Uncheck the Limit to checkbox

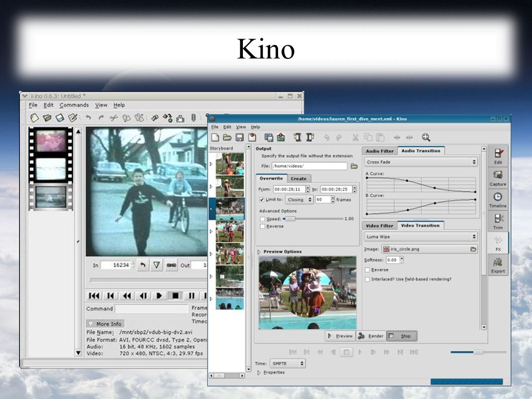pyautogui.click(x=261, y=200)
